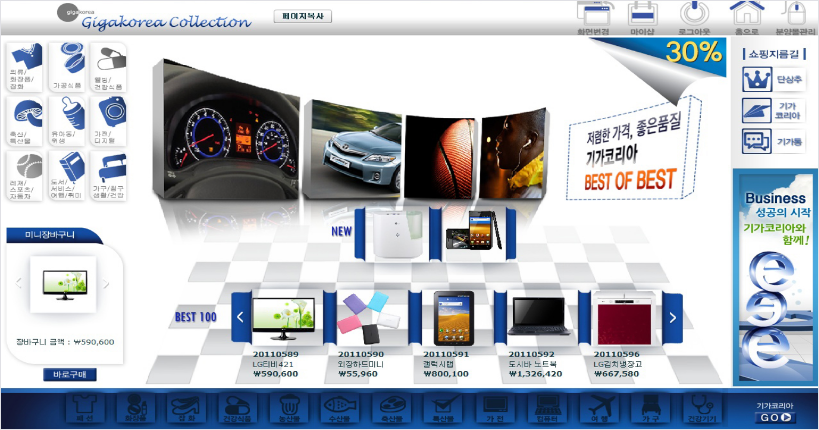Click the Gigakorea Collection logo
Image resolution: width=819 pixels, height=430 pixels.
pos(155,17)
